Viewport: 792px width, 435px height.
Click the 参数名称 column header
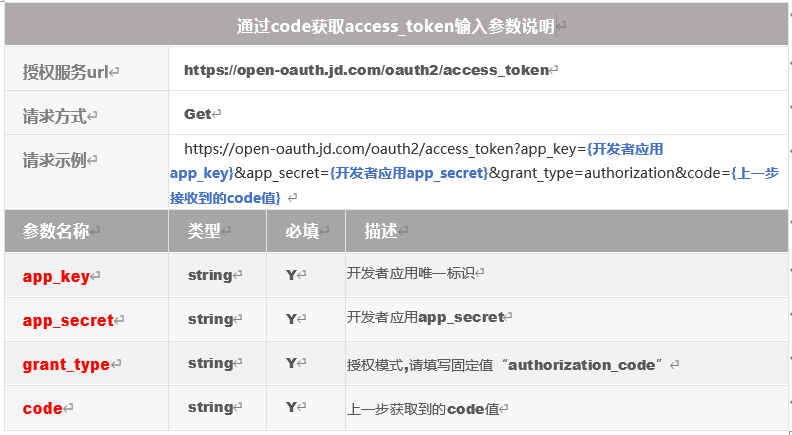(x=55, y=231)
